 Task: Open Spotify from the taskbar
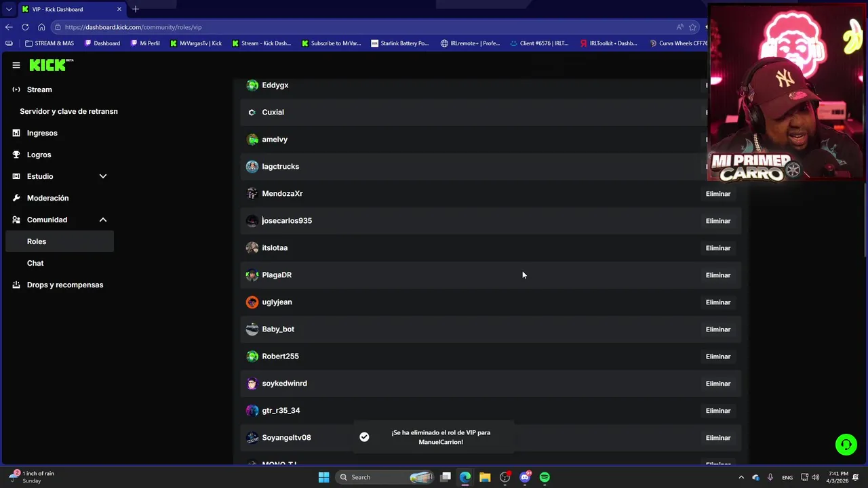click(x=545, y=477)
